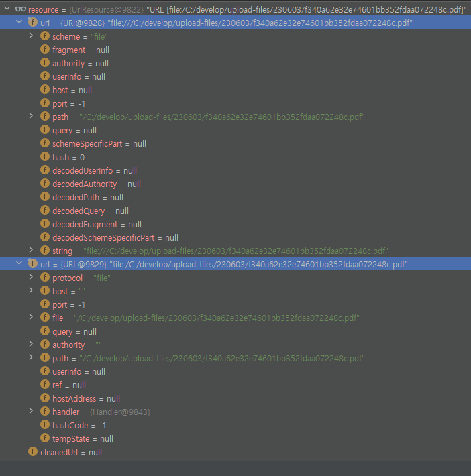Select the userInfo = null row under url
Image resolution: width=471 pixels, height=476 pixels.
point(235,371)
